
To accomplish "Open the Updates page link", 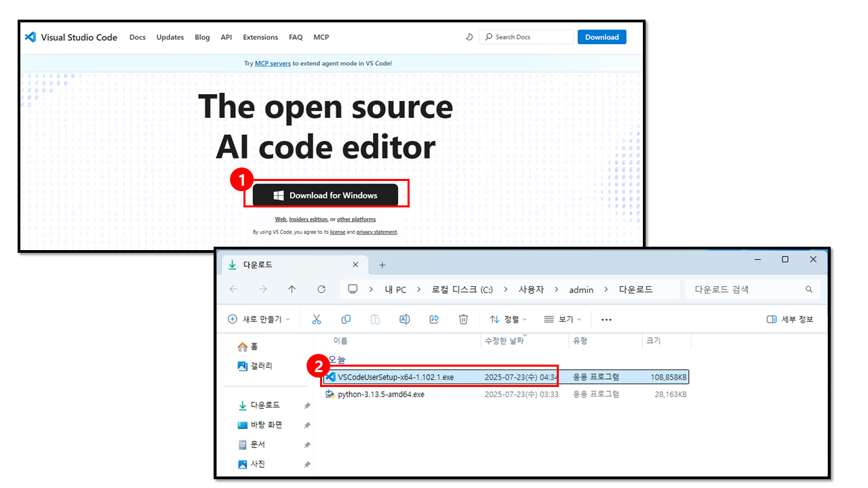I will pos(170,37).
